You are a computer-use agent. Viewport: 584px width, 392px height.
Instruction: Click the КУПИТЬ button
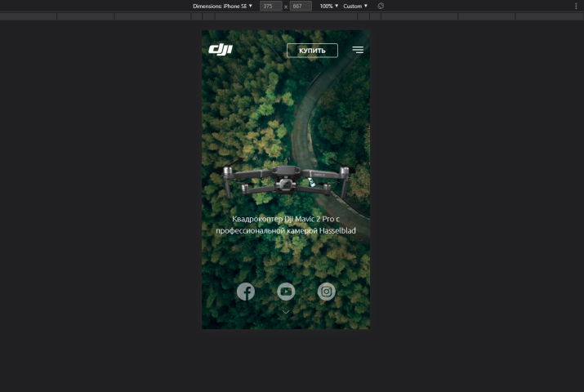pos(312,51)
